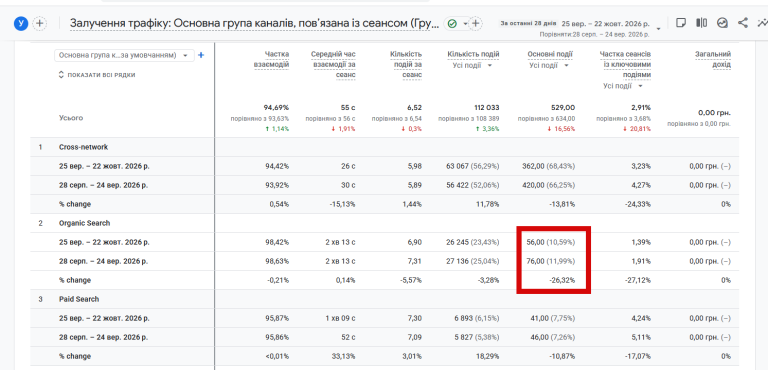The height and width of the screenshot is (370, 768).
Task: Sort by the "Кількість подій" column header
Action: point(473,54)
